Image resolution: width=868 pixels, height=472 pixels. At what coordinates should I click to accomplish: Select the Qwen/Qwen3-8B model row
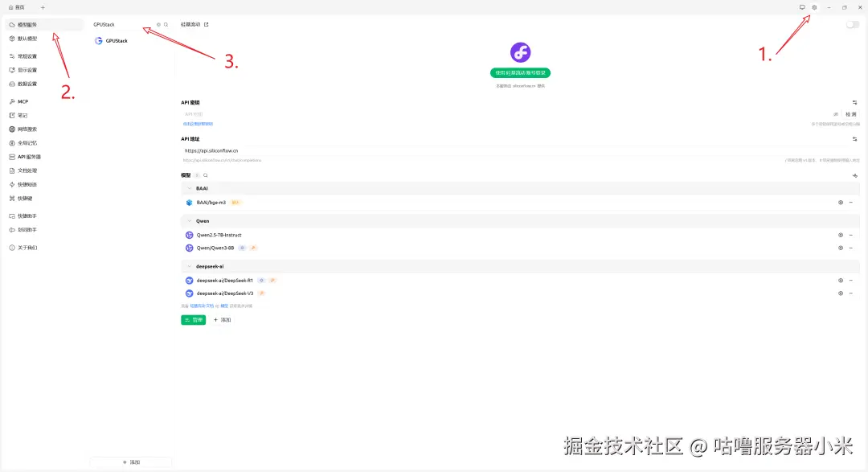520,248
